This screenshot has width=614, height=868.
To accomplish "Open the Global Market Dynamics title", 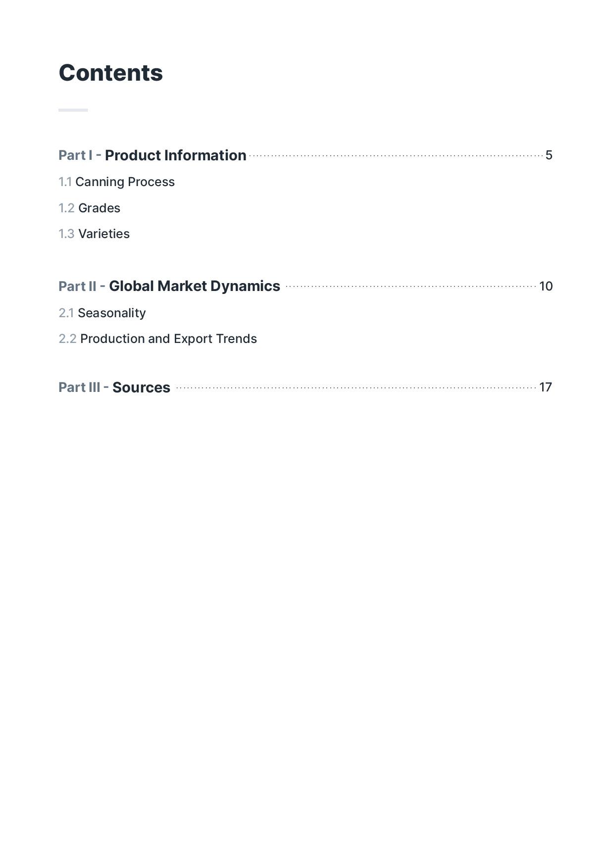I will (x=194, y=287).
